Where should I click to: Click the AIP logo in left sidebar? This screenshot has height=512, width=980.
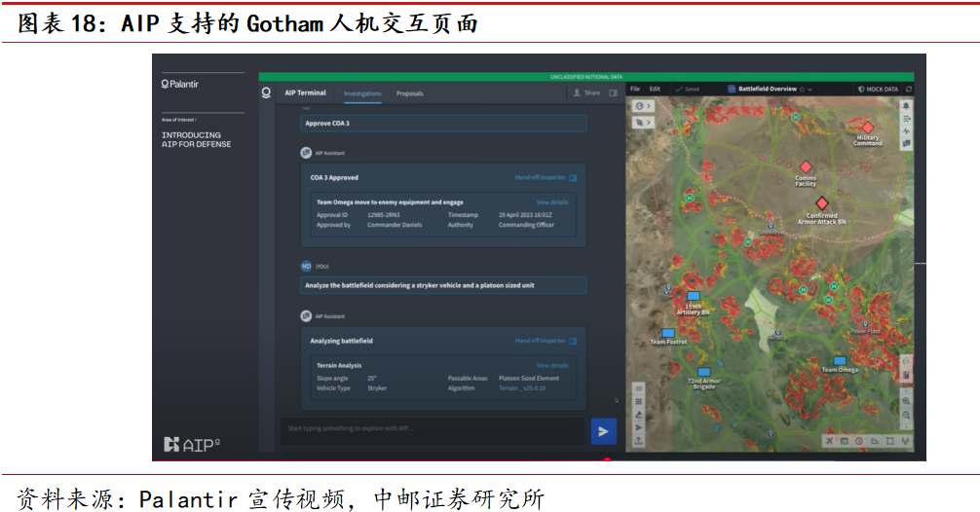pos(192,445)
